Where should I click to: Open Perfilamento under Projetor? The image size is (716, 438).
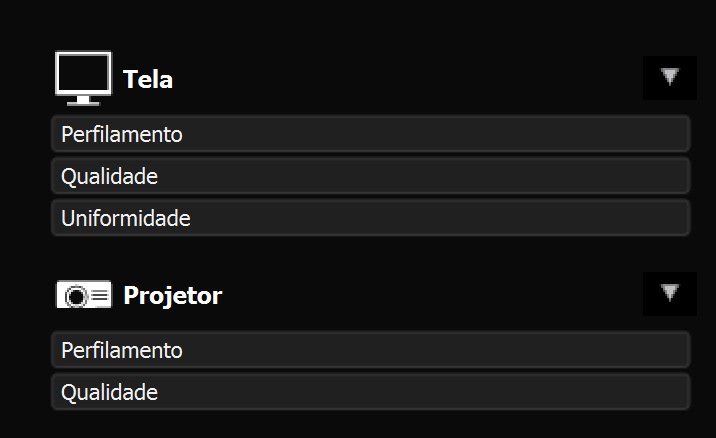(370, 350)
